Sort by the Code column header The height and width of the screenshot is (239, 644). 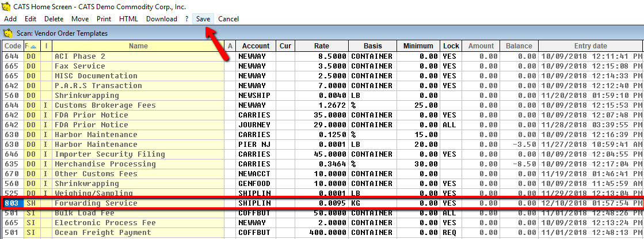click(x=12, y=46)
